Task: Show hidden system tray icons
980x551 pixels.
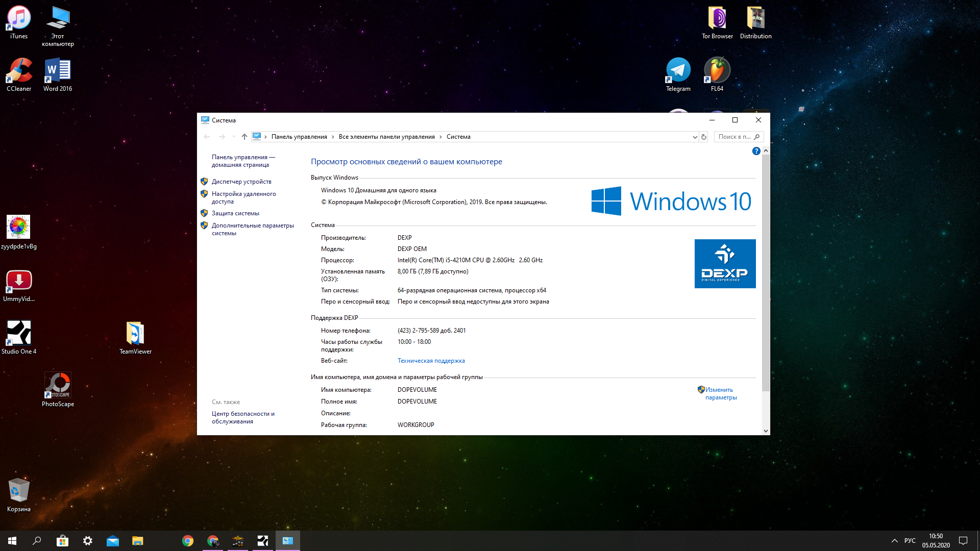Action: point(894,541)
